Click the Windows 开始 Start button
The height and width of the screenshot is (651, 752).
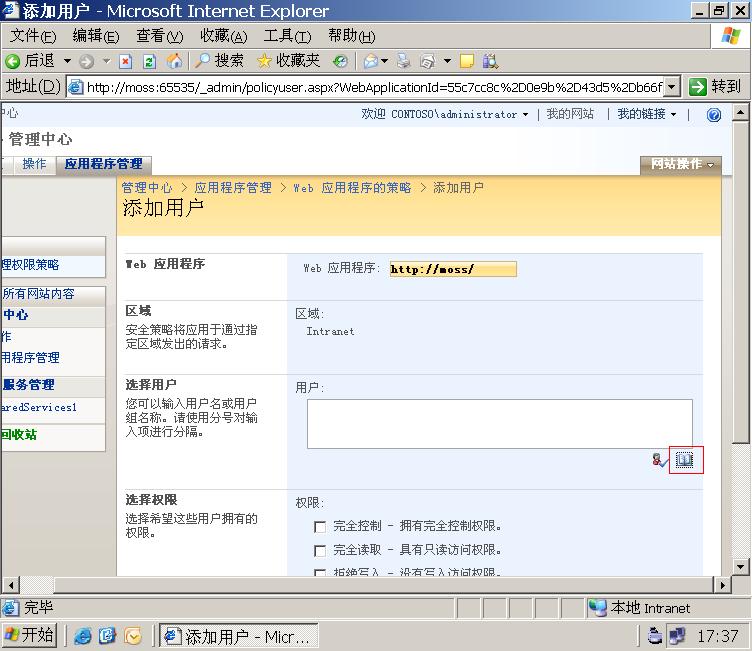[30, 636]
